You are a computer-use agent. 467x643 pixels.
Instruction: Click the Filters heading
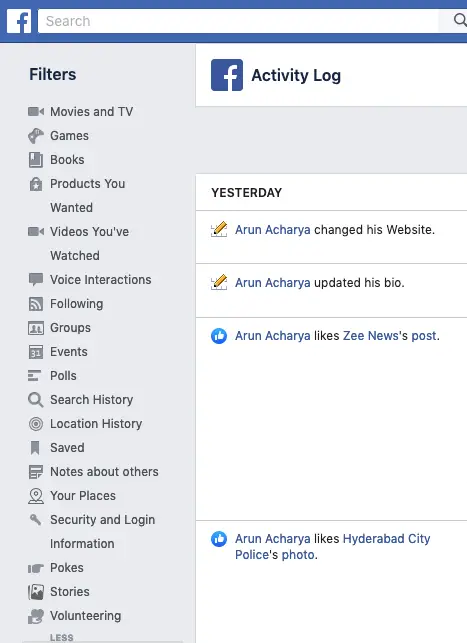[52, 74]
